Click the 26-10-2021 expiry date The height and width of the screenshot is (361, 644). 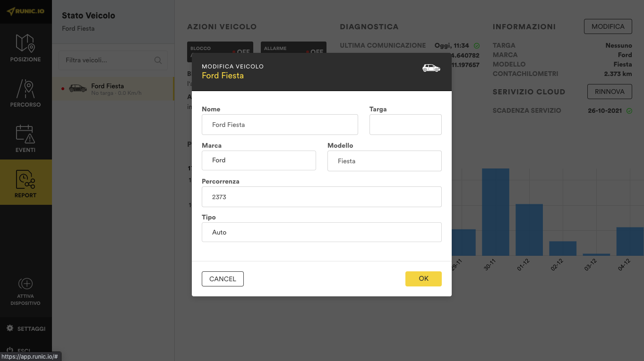tap(605, 111)
